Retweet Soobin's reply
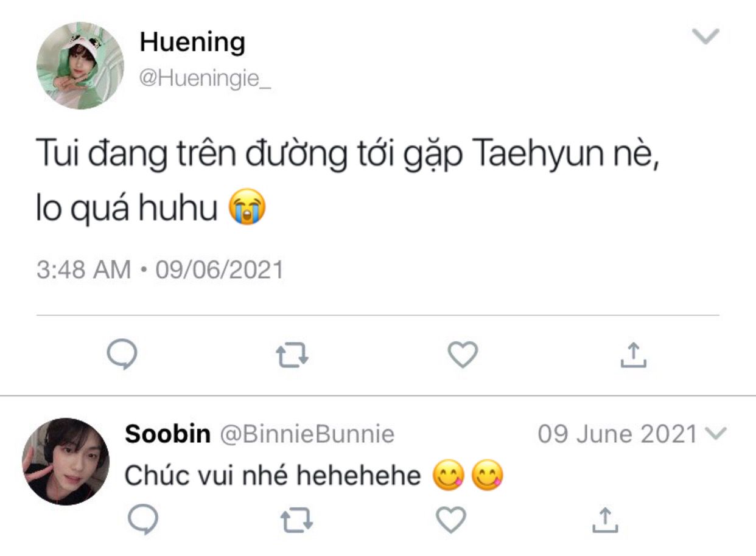 pyautogui.click(x=296, y=520)
